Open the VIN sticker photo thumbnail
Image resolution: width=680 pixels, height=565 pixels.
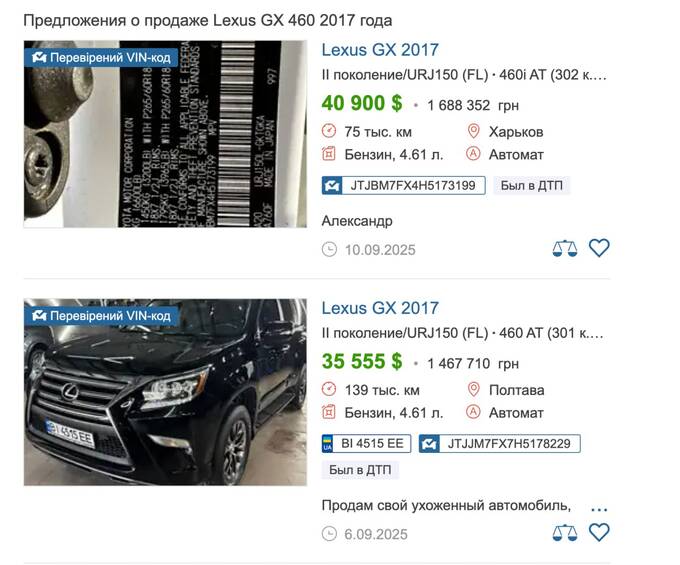(165, 134)
